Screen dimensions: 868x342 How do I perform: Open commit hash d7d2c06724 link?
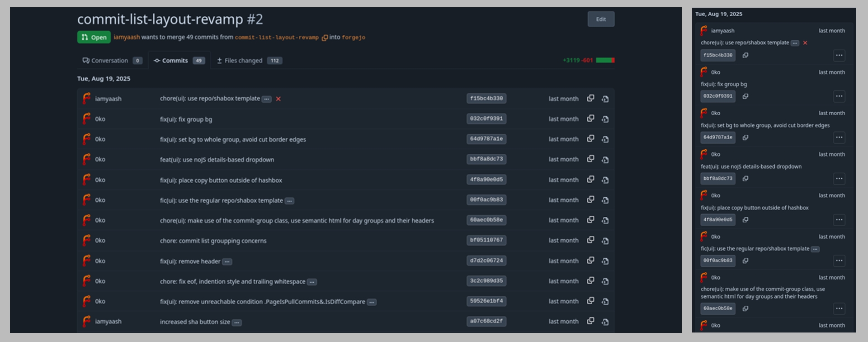coord(486,261)
